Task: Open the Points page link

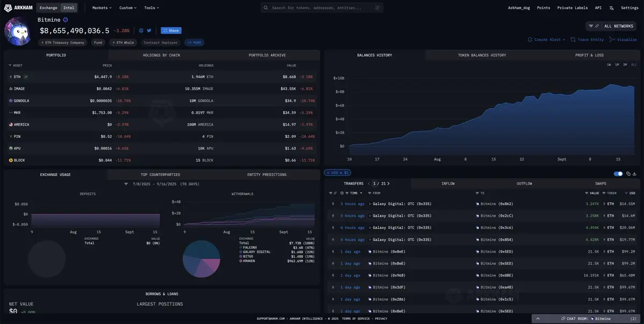Action: [544, 8]
